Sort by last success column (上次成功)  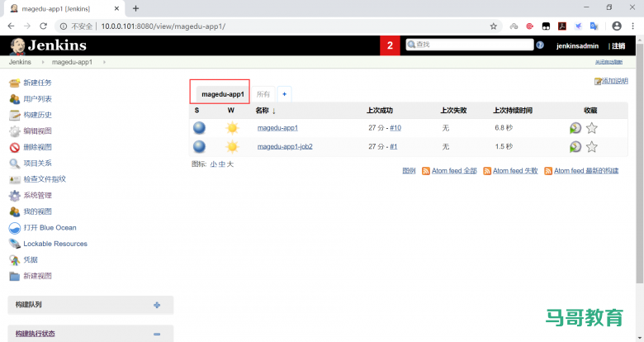coord(380,111)
